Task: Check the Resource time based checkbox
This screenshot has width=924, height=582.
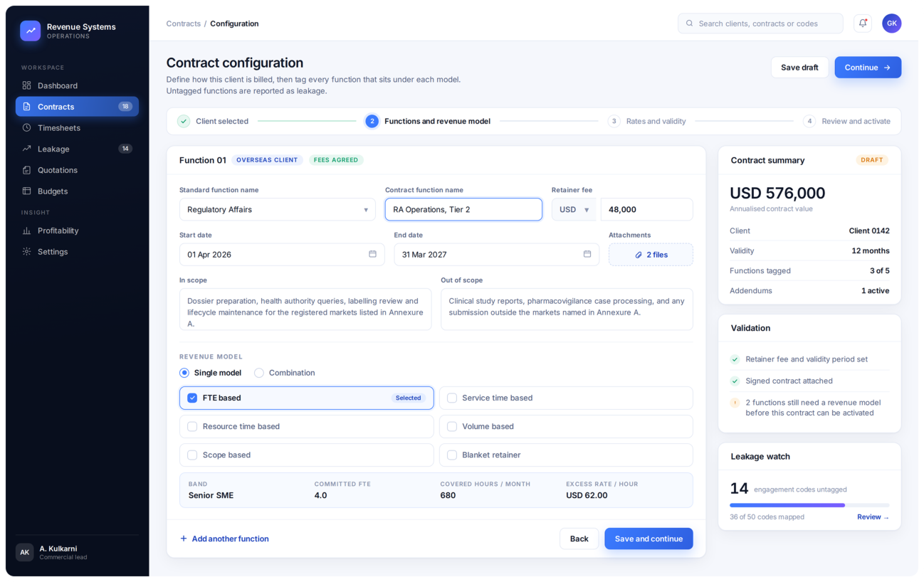Action: (192, 426)
